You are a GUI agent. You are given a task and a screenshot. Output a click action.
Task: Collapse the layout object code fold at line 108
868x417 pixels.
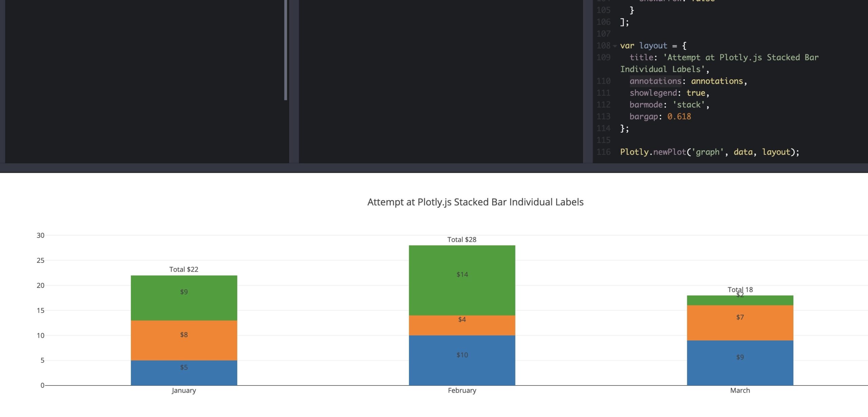(614, 45)
